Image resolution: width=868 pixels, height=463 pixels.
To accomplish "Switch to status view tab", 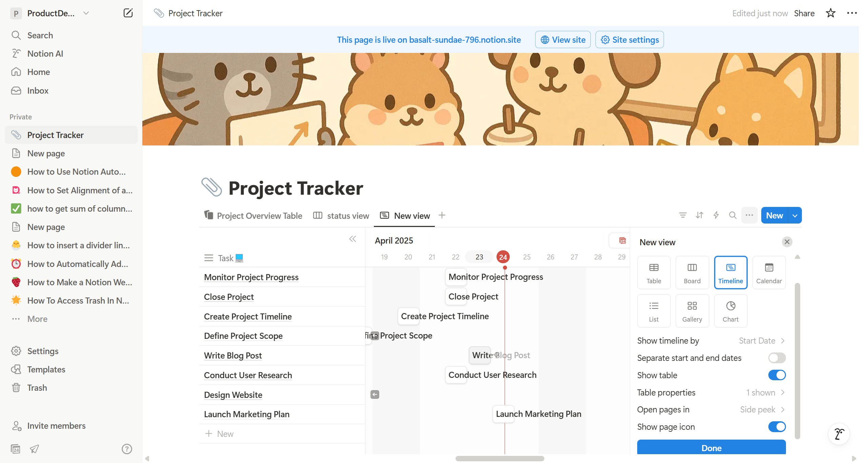I will [x=341, y=216].
